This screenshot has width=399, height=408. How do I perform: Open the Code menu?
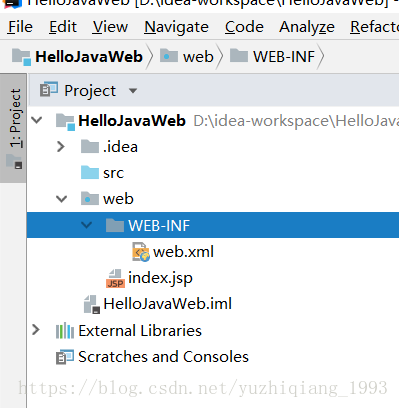tap(244, 27)
